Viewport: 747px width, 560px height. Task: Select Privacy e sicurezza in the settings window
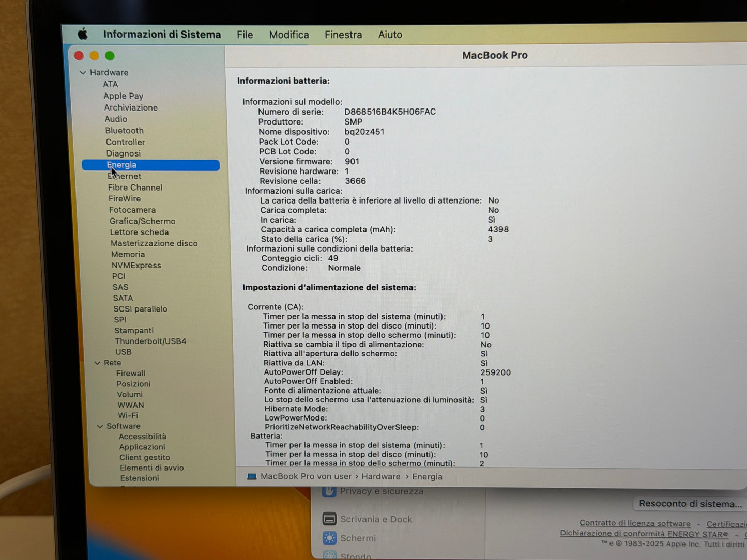pos(382,491)
